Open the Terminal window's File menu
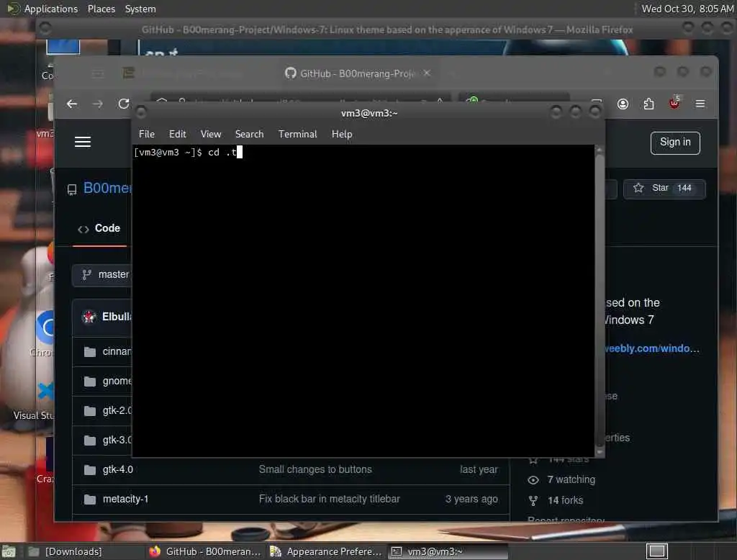Image resolution: width=737 pixels, height=560 pixels. [147, 134]
